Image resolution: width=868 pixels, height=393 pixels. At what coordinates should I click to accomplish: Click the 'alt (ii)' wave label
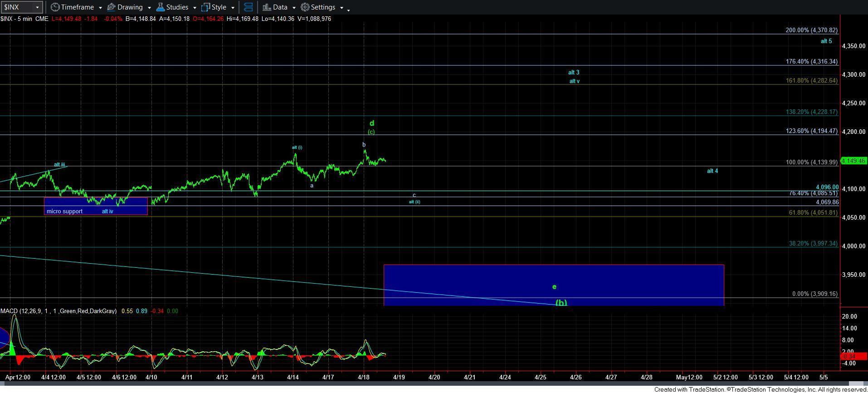pyautogui.click(x=414, y=202)
